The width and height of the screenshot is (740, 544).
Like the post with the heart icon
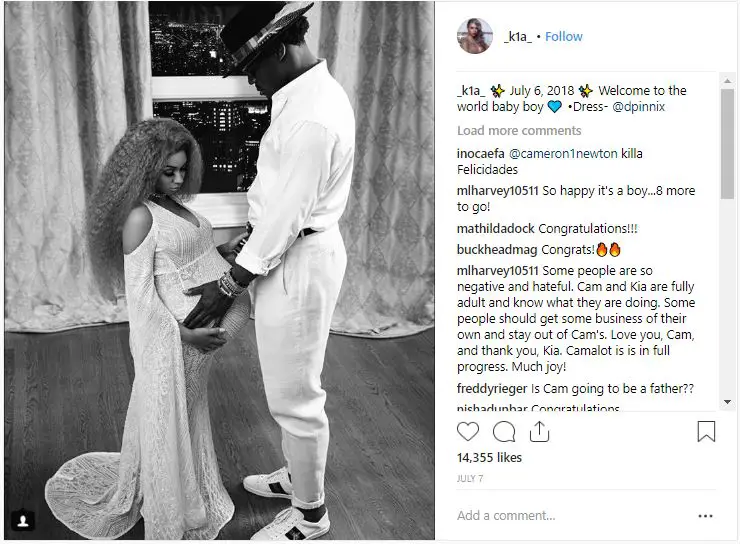tap(468, 431)
